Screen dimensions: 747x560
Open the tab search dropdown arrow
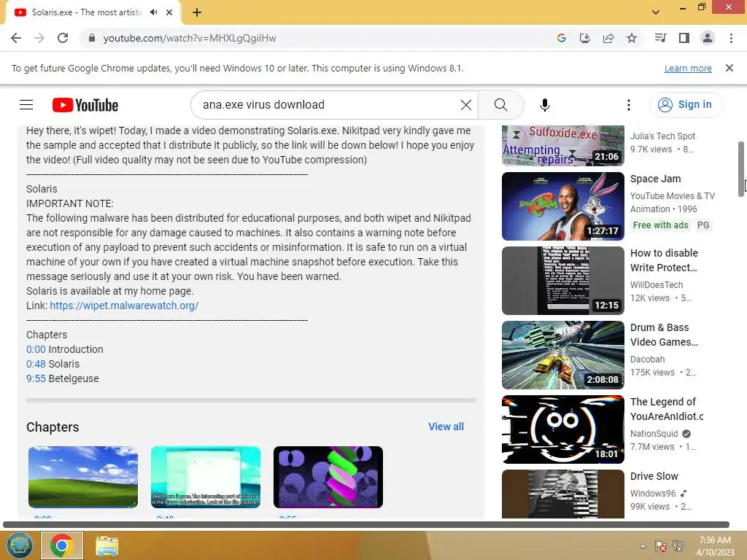pyautogui.click(x=656, y=12)
